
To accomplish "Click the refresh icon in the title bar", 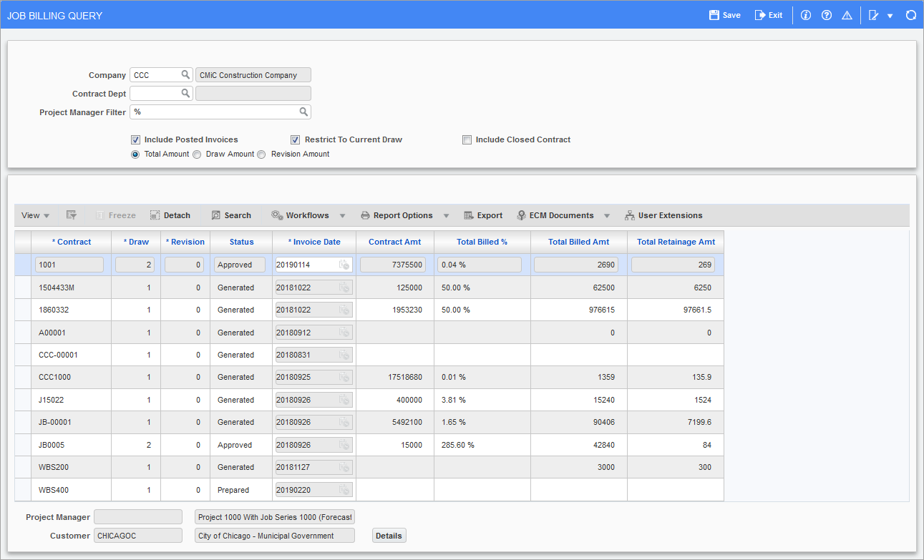I will [910, 14].
